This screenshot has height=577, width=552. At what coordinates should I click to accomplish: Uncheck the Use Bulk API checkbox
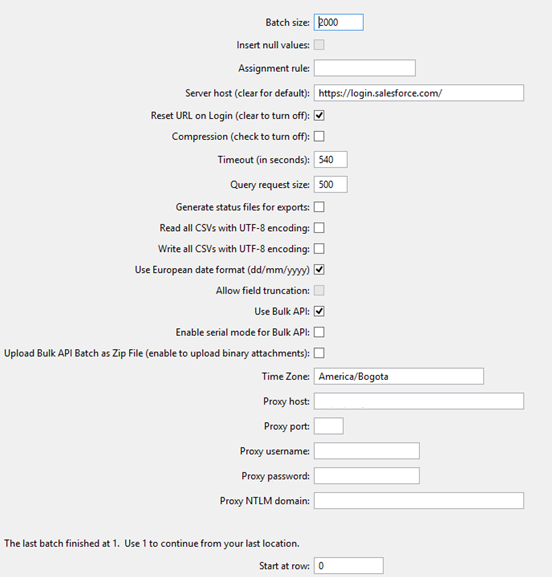[x=319, y=311]
